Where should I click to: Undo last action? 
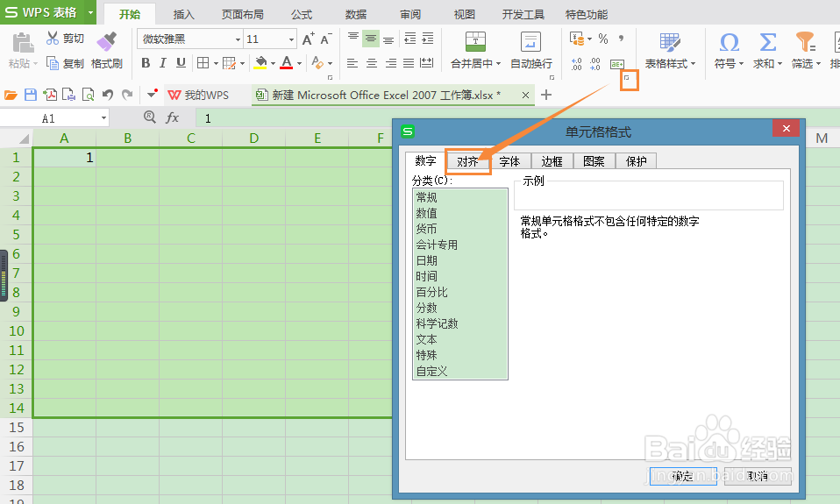pyautogui.click(x=108, y=95)
